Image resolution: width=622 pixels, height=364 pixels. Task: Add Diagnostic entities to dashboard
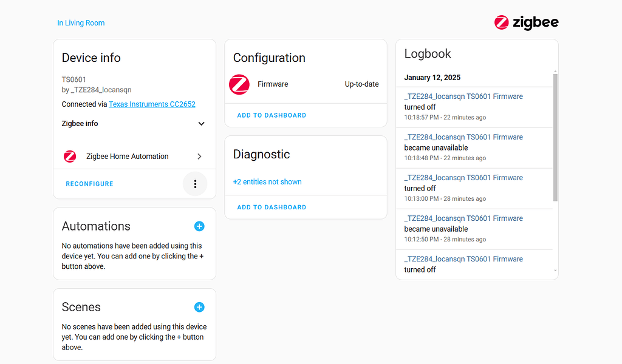(272, 207)
